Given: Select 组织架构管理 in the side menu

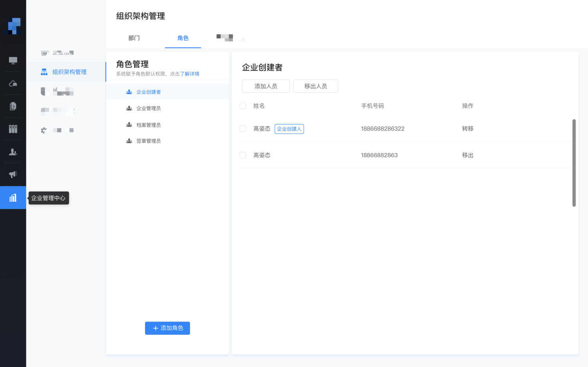Looking at the screenshot, I should click(x=66, y=72).
